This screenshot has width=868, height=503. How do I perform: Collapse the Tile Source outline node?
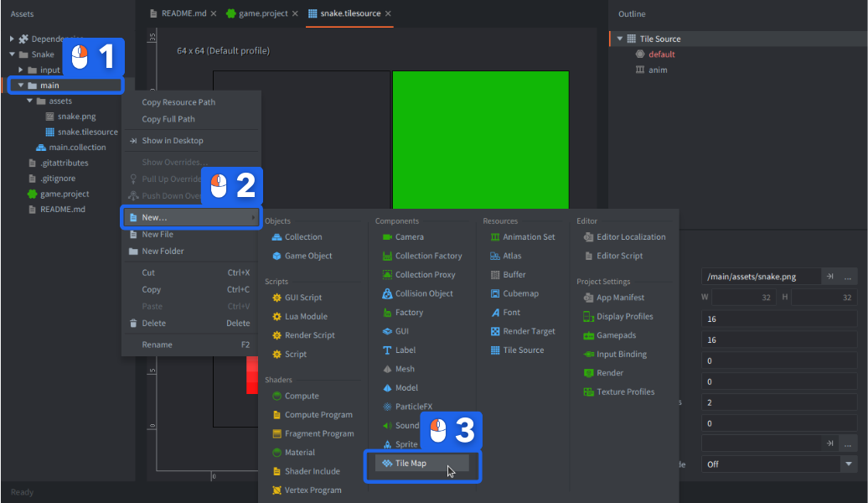point(620,39)
